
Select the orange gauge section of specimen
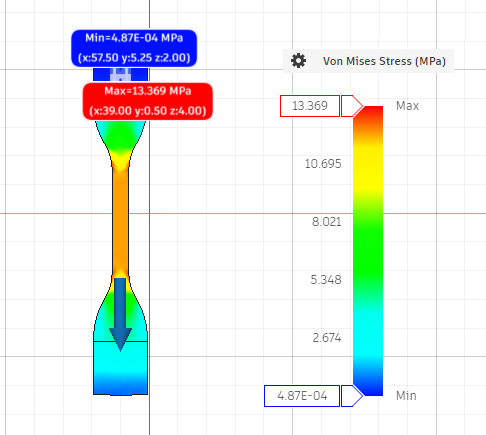120,220
